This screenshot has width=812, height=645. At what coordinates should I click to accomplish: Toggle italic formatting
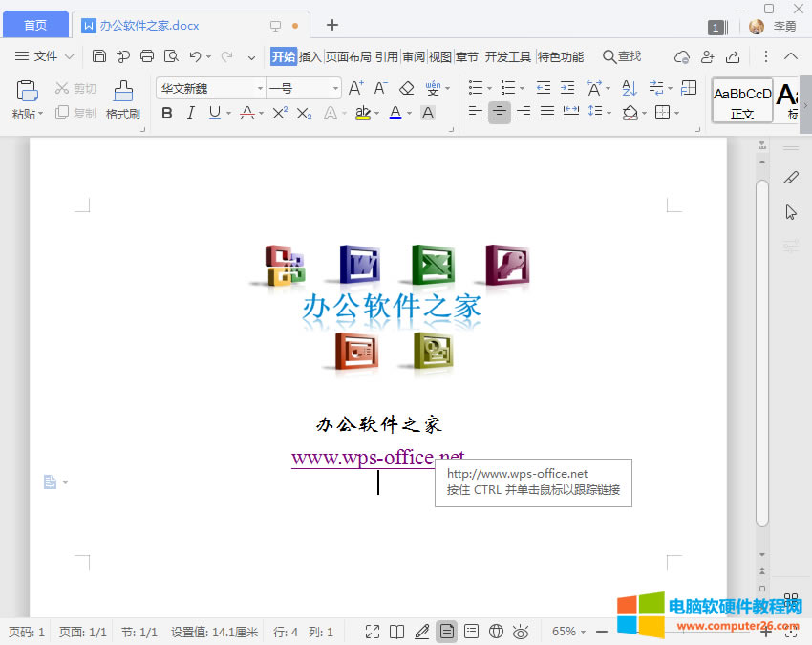point(190,113)
